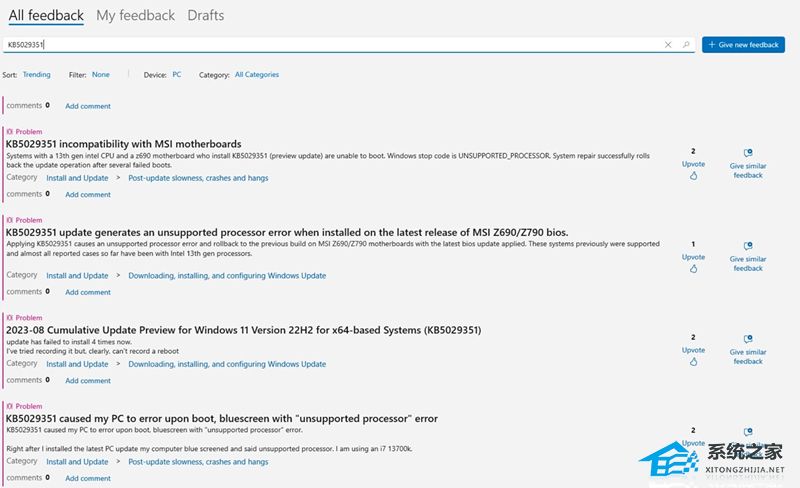This screenshot has height=488, width=800.
Task: Upvote the 2023-08 Cumulative Update Preview feedback
Action: (x=693, y=361)
